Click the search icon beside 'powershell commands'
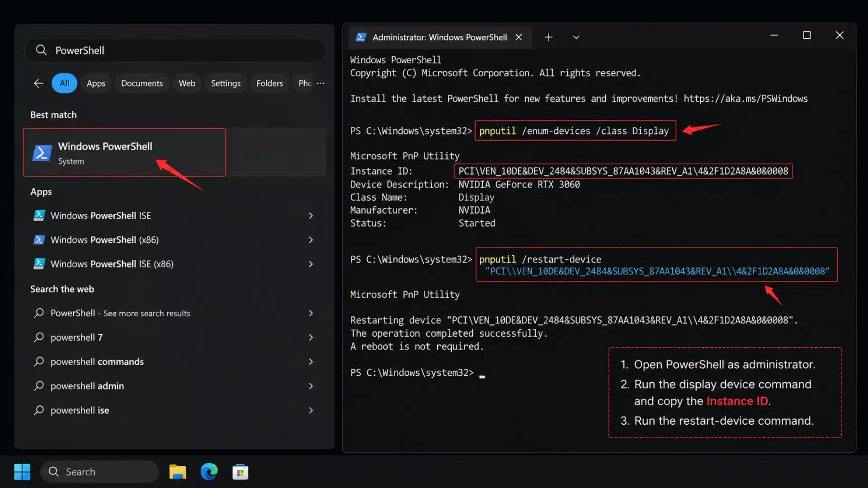Image resolution: width=868 pixels, height=488 pixels. point(39,361)
